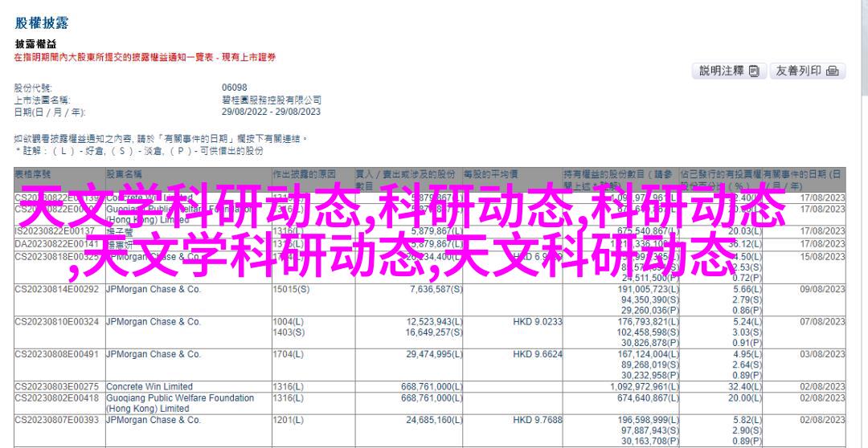868x448 pixels.
Task: Click 1316(L) in the Concrete Win row CS20230803E00275
Action: (x=289, y=387)
